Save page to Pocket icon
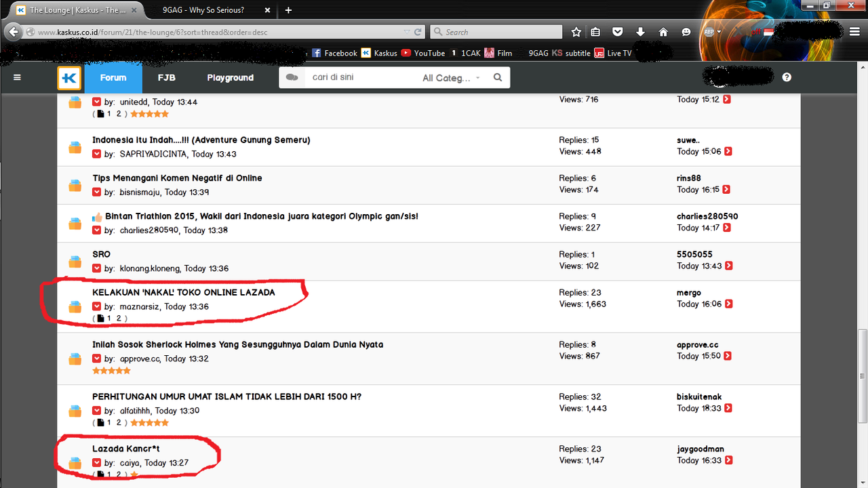The width and height of the screenshot is (868, 488). pyautogui.click(x=618, y=32)
